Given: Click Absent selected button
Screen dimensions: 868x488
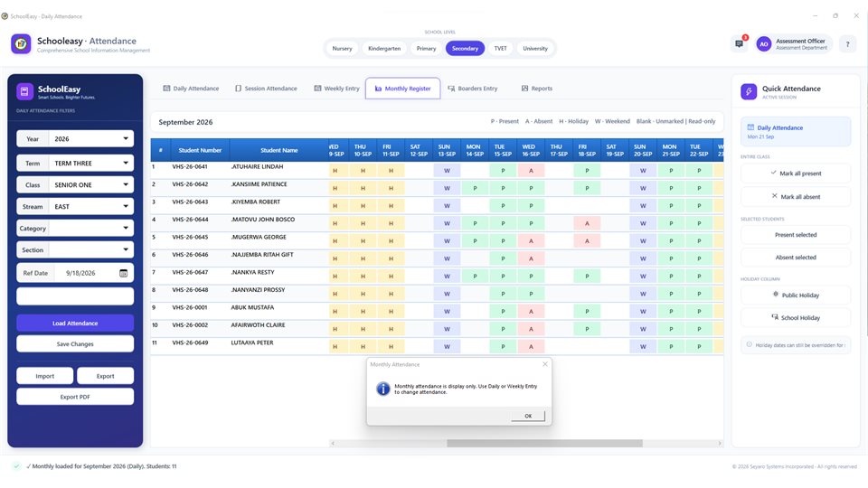Looking at the screenshot, I should (796, 258).
